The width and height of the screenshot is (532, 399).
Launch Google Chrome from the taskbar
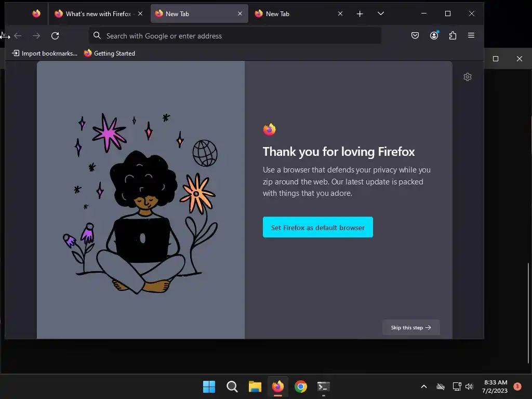(x=301, y=387)
